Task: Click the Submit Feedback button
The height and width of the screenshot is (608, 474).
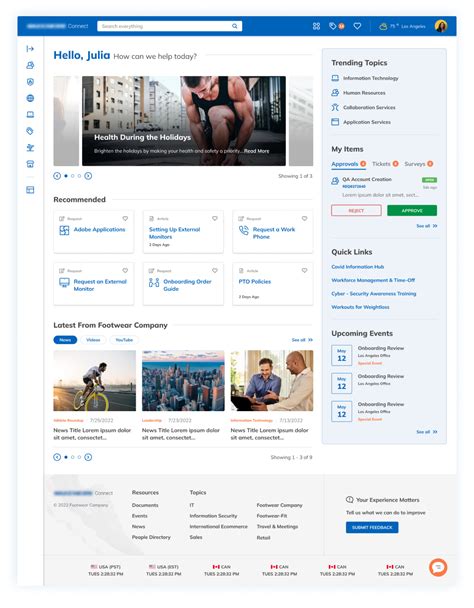Action: [372, 527]
